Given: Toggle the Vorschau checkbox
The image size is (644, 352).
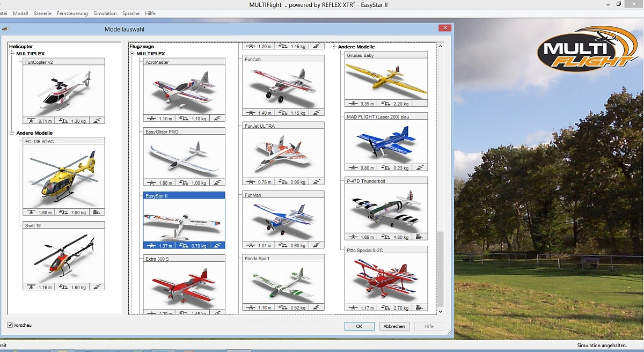Looking at the screenshot, I should click(x=10, y=325).
